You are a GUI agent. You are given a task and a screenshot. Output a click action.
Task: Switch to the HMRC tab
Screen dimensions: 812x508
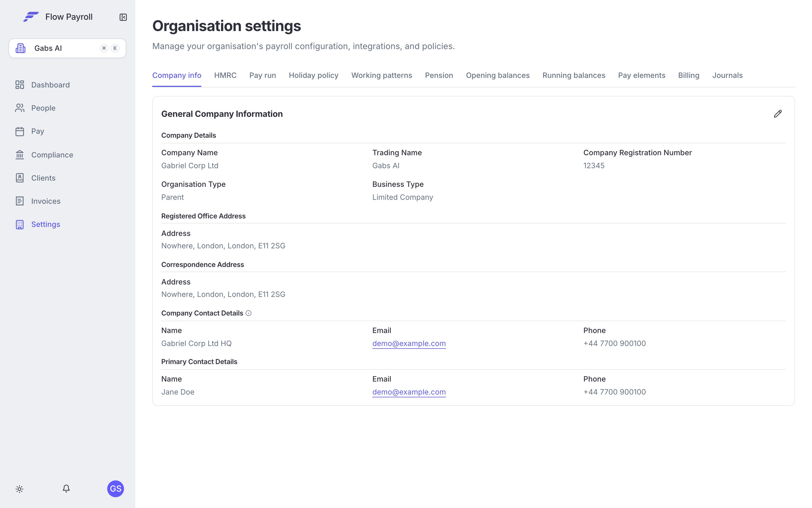[225, 75]
